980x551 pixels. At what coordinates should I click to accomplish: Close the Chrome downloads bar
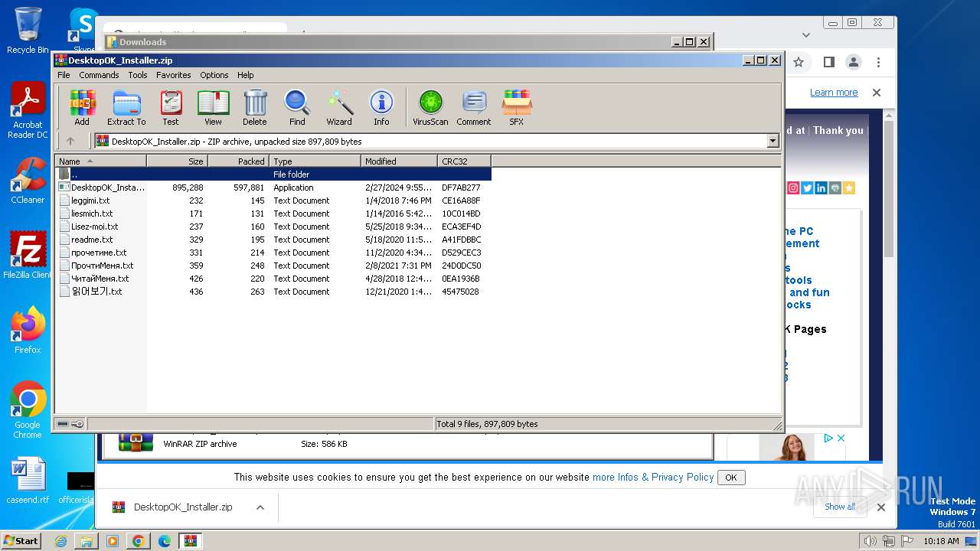(x=881, y=507)
